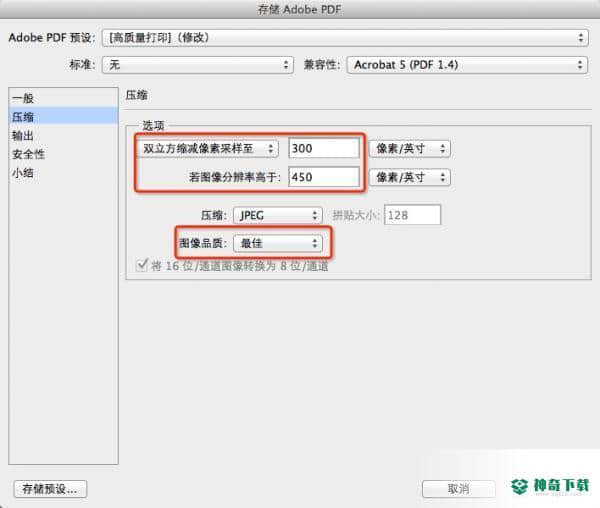Toggle the 将 16 位/通道图像转换为 8 位/通道 checkbox

click(142, 265)
